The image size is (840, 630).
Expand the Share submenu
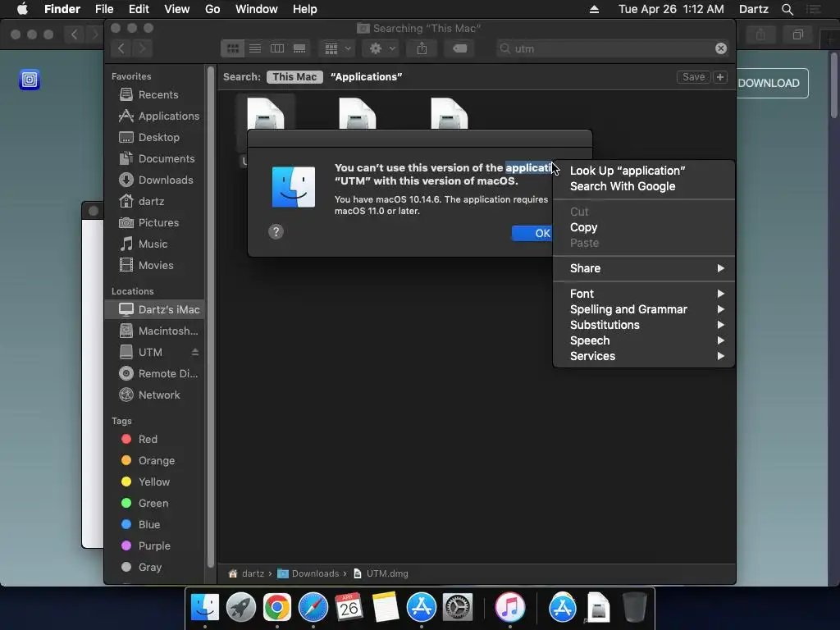(643, 268)
